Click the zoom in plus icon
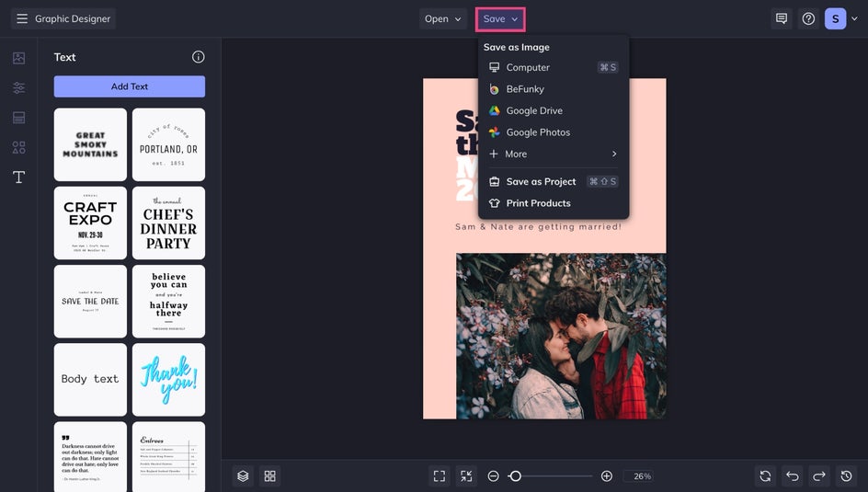Screen dimensions: 868x492 coord(607,476)
